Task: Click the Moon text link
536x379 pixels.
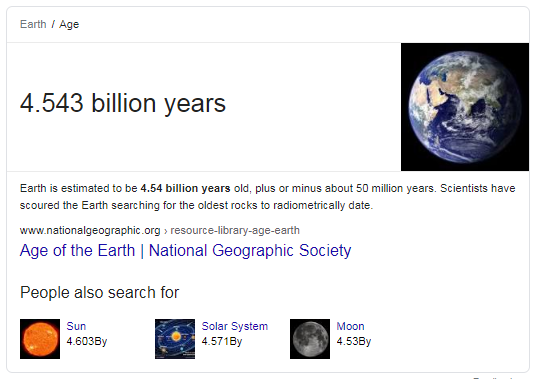Action: [x=350, y=326]
